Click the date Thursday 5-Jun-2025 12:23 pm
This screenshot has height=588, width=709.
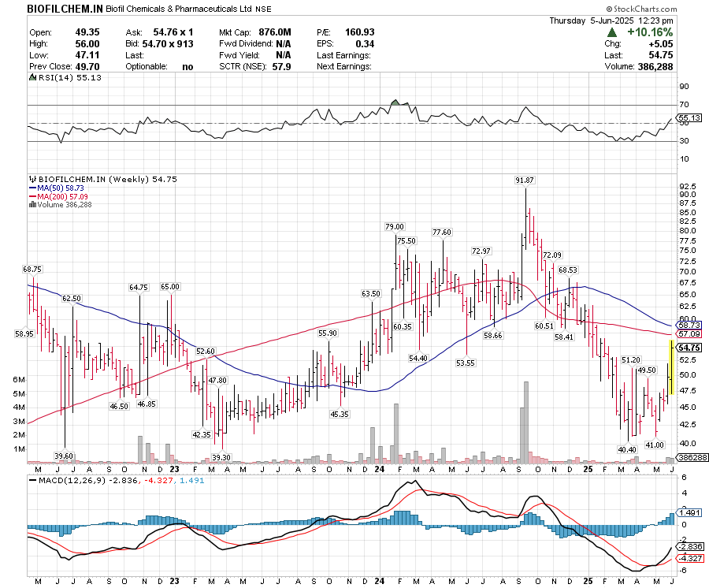tap(611, 20)
